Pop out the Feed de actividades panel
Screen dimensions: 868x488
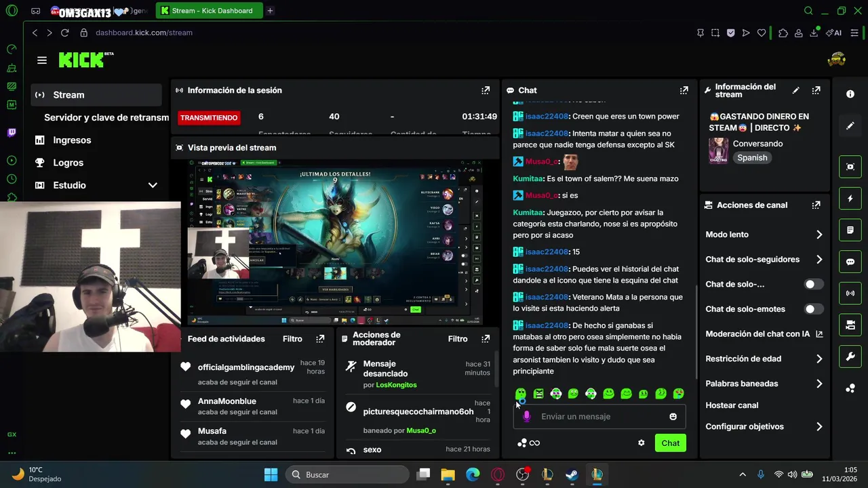[x=320, y=339]
